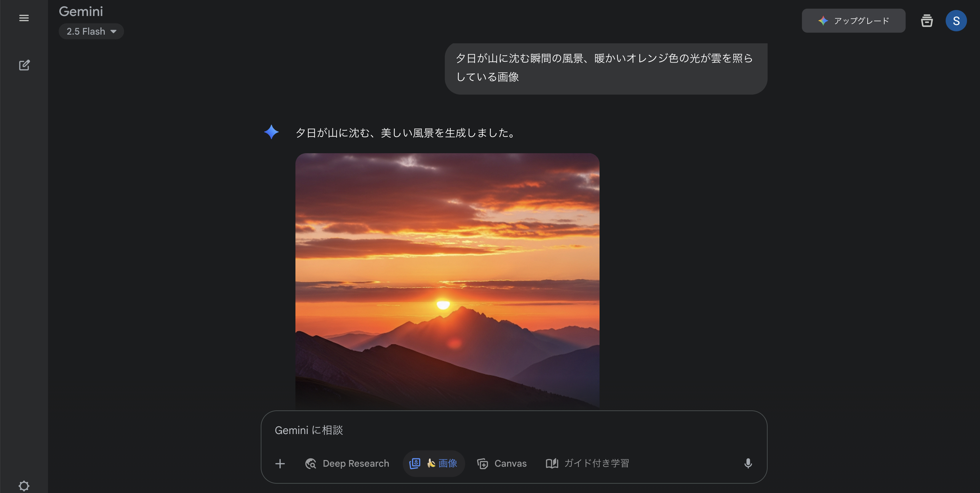The width and height of the screenshot is (980, 493).
Task: Open the generated sunset mountain image
Action: tap(447, 281)
